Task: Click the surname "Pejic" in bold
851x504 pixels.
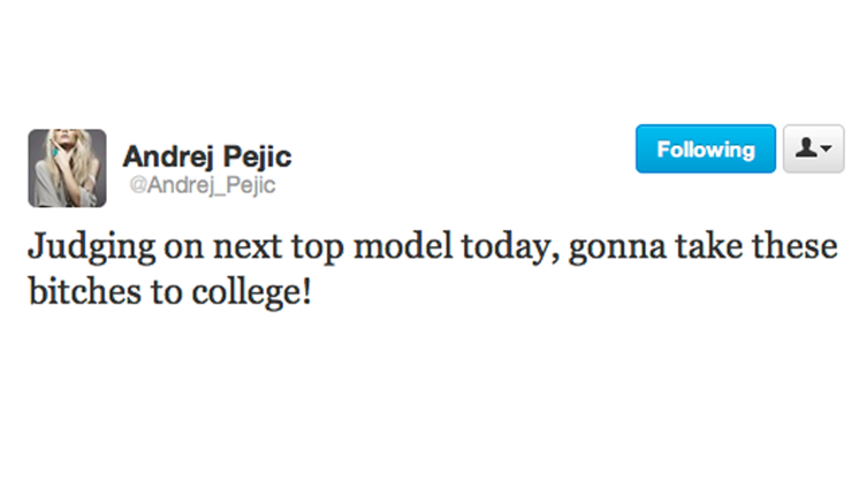Action: coord(262,156)
